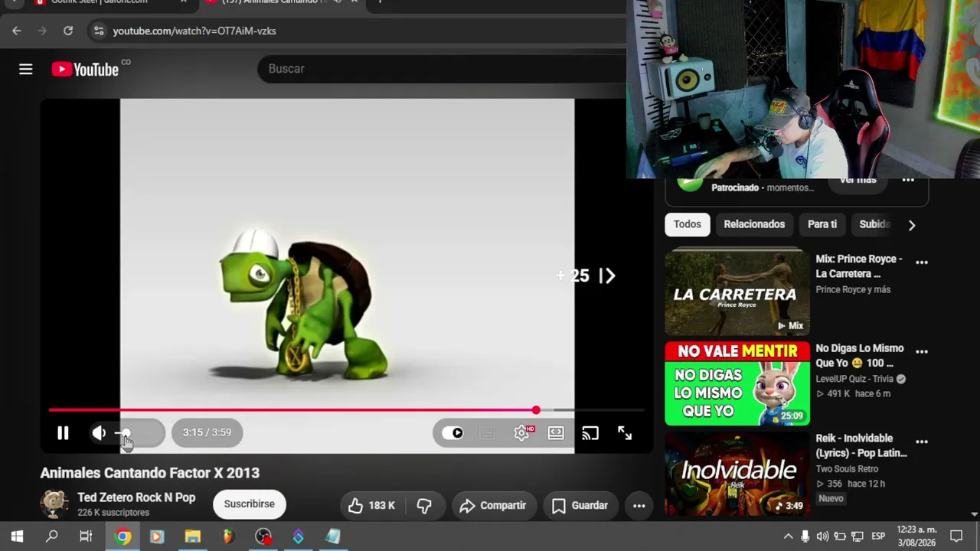The width and height of the screenshot is (980, 551).
Task: Open the Windows Start menu
Action: [x=17, y=536]
